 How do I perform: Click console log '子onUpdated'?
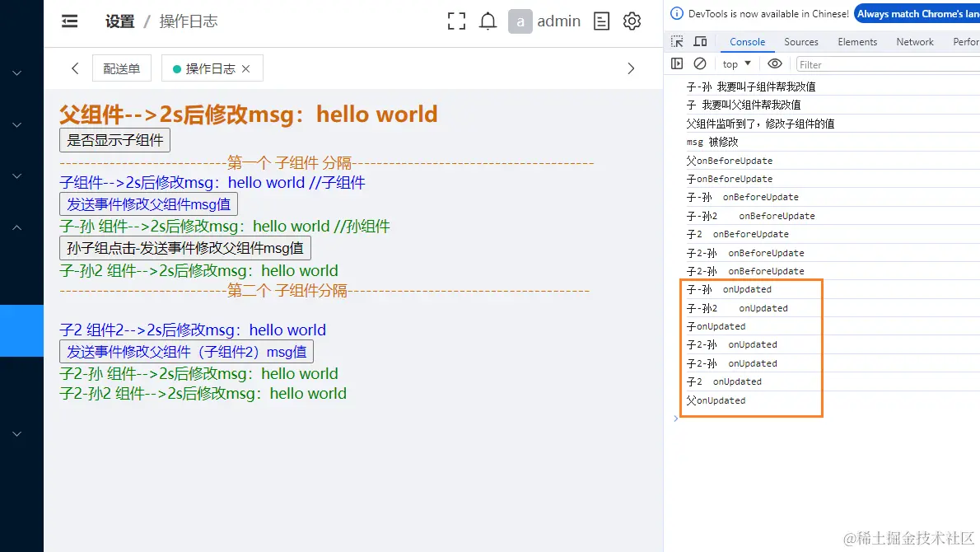click(716, 326)
